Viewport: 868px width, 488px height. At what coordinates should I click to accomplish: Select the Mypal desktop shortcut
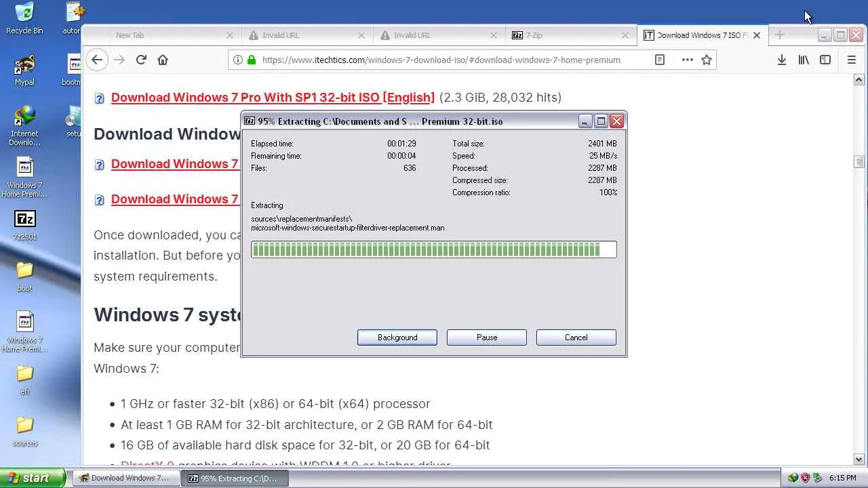(24, 70)
